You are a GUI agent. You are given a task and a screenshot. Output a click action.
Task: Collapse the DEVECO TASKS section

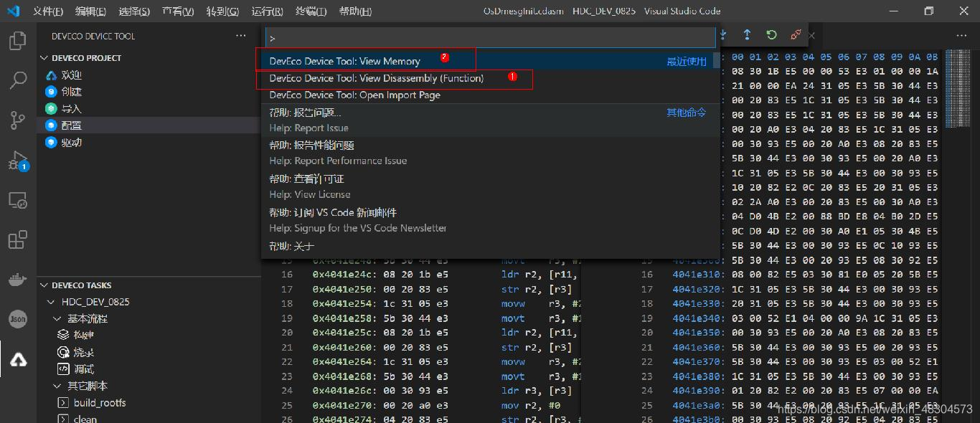tap(44, 285)
